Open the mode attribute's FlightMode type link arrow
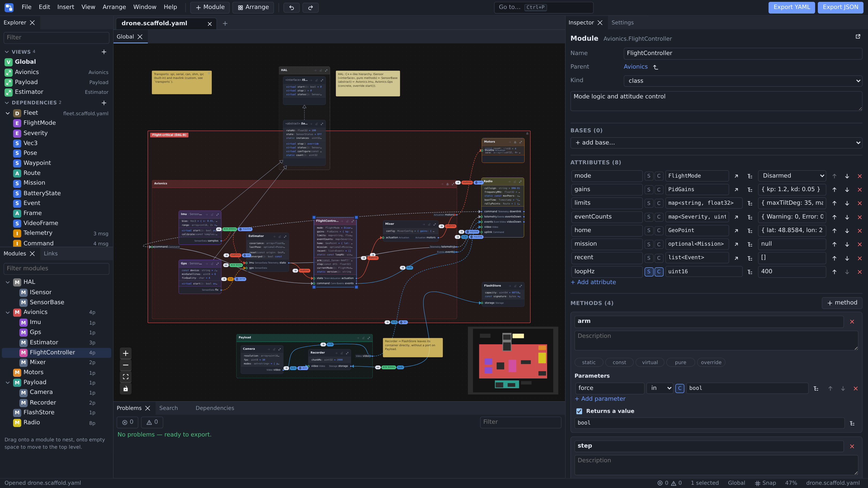Screen dimensions: 868x488 pos(736,176)
